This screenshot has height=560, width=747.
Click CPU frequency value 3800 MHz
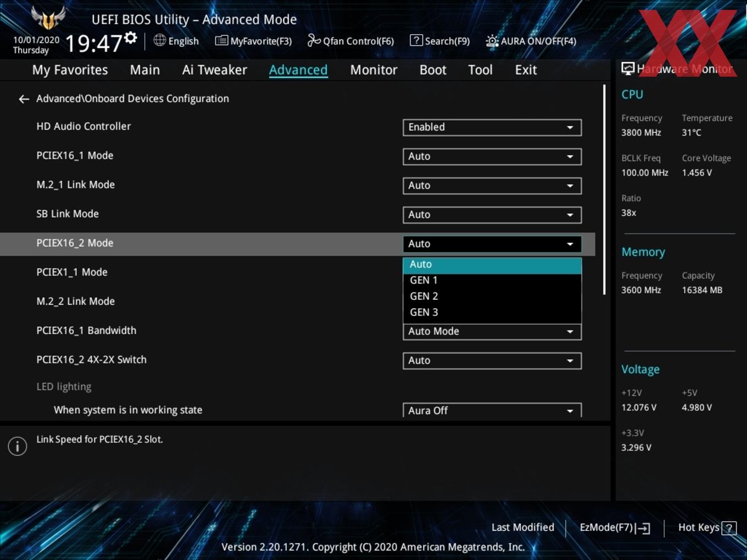coord(641,133)
